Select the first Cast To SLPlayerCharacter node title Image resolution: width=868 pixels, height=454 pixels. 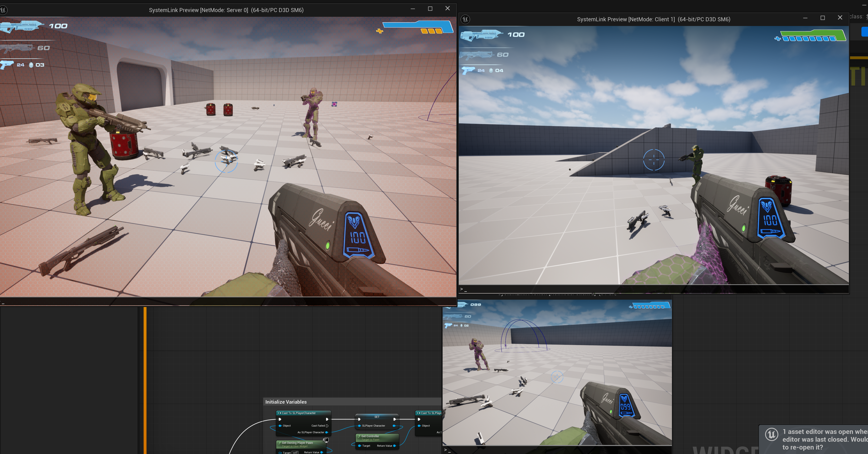[299, 413]
